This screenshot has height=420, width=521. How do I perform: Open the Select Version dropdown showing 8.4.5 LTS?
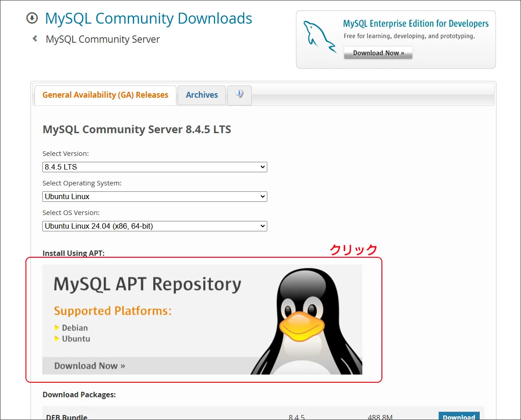[x=155, y=167]
